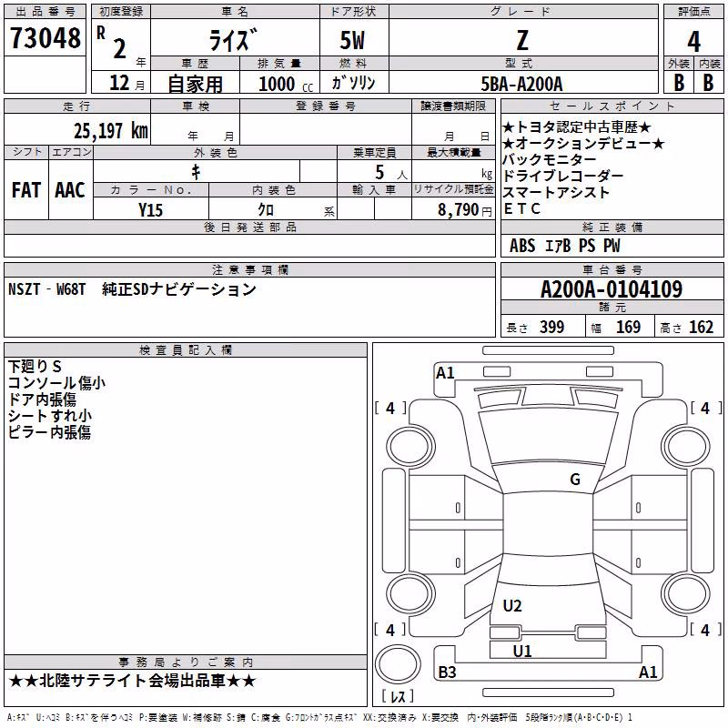Screen dimensions: 728x728
Task: Select the vehicle history 自家用
Action: [195, 84]
